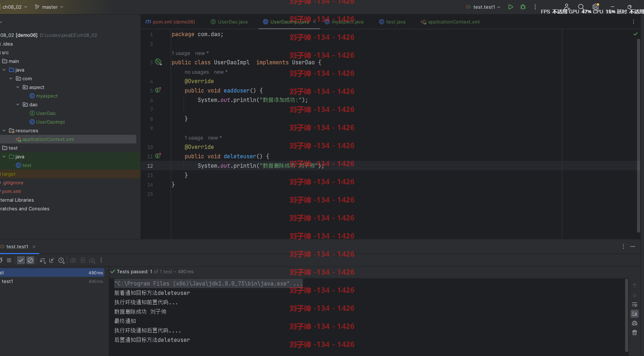Jump down the stack trace arrow
This screenshot has height=356, width=644.
pos(635,295)
